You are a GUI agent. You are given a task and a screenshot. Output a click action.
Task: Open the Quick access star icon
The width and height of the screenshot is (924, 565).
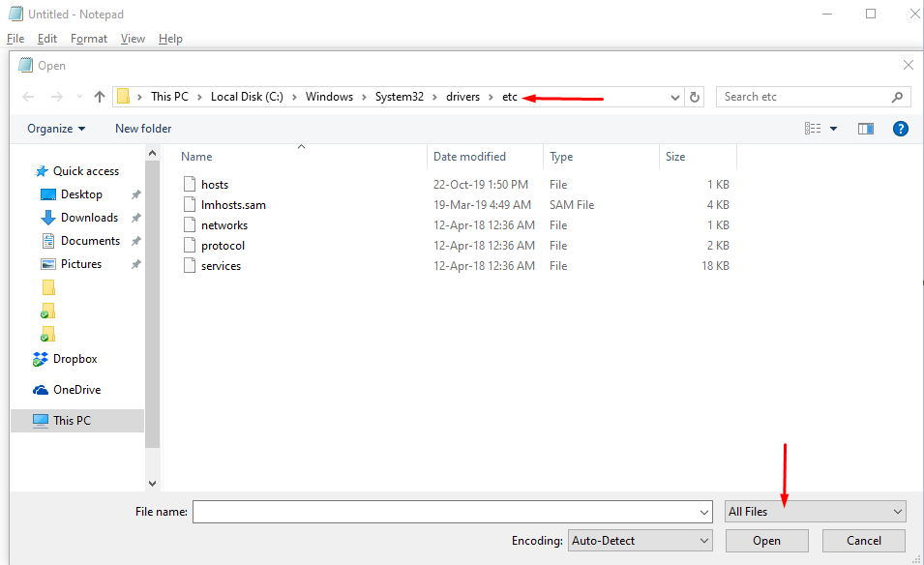(x=41, y=170)
